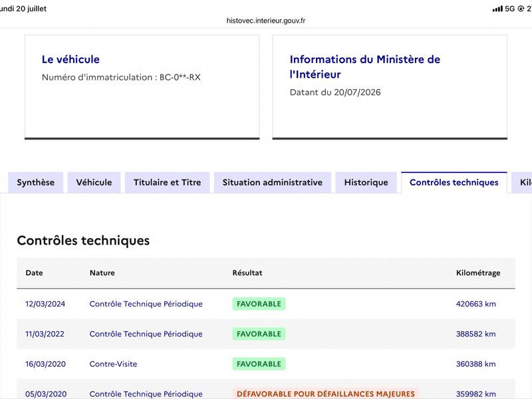Open the Situation administrative tab
This screenshot has height=399, width=532.
point(273,182)
